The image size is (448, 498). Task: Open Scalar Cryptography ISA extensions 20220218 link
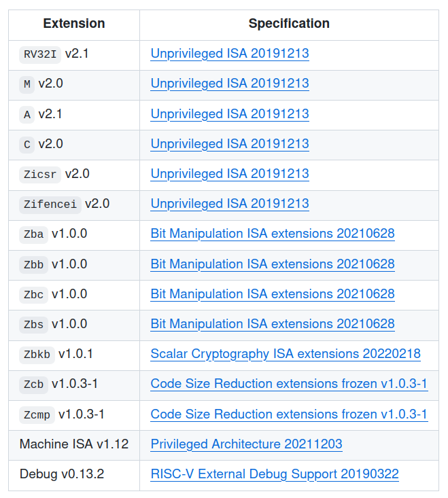[286, 354]
